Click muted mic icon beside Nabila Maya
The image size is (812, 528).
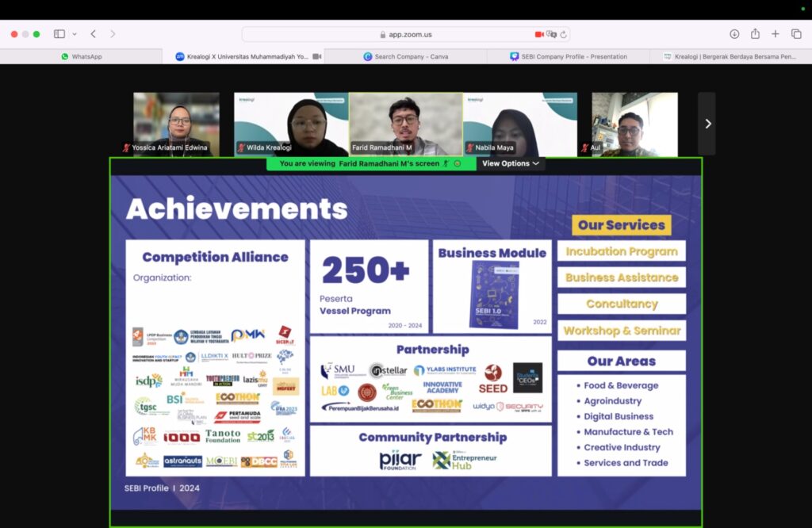470,147
